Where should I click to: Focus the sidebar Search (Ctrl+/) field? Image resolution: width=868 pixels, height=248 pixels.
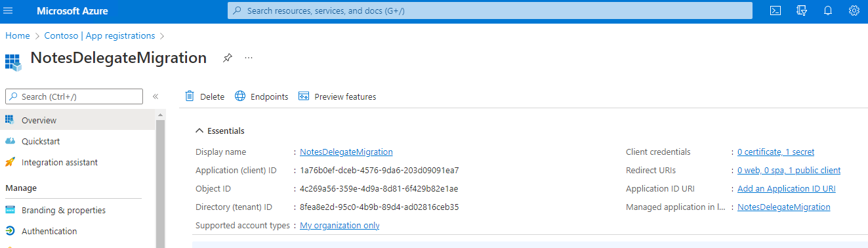pos(74,96)
